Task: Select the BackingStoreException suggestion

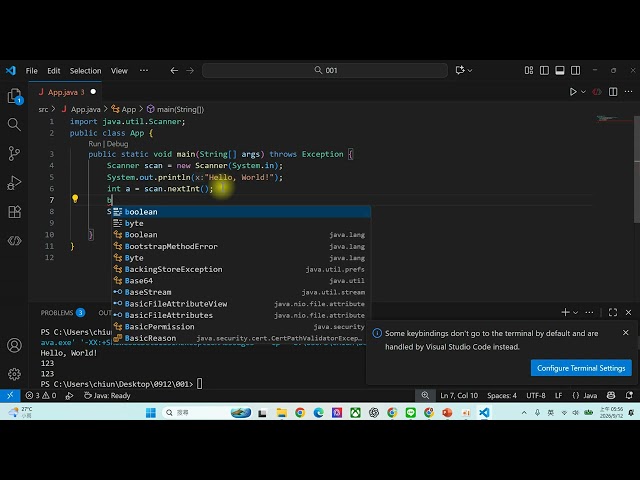Action: (241, 269)
